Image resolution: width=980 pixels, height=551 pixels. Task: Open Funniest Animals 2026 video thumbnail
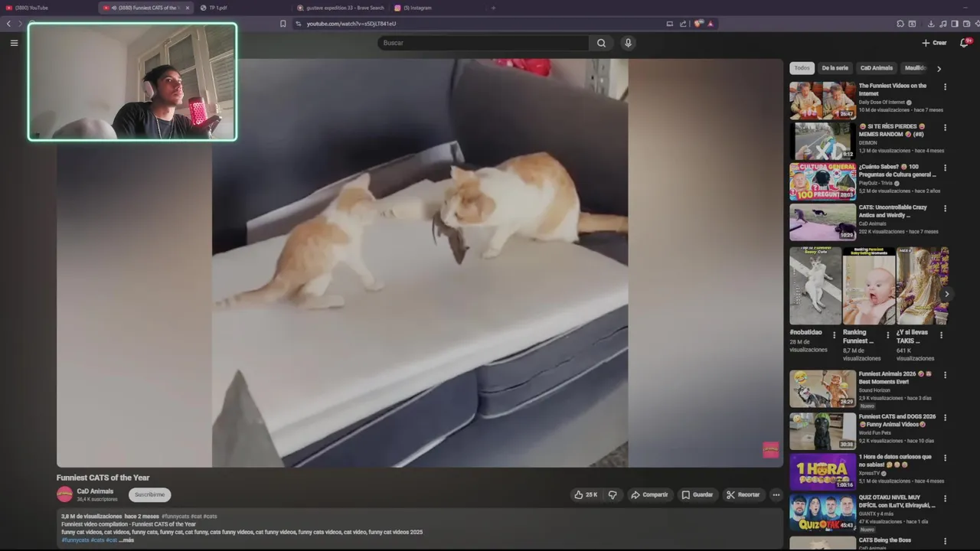[x=822, y=389]
